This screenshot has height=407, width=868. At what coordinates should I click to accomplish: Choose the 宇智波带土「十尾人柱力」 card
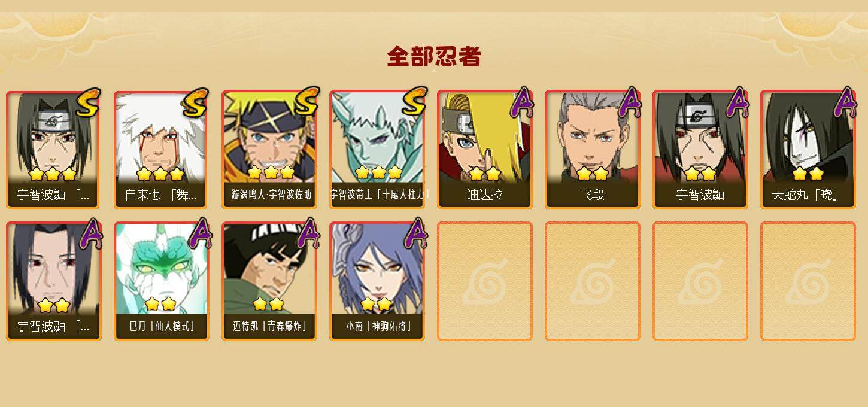[377, 150]
